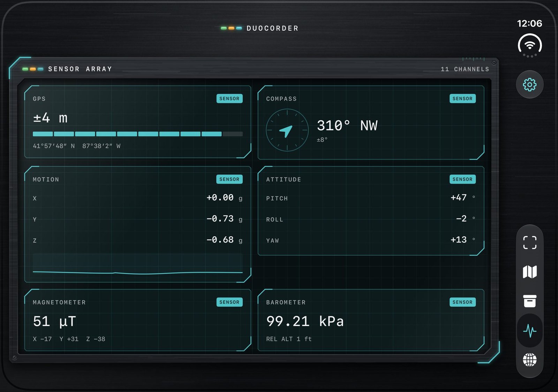Open the archive box icon
Screen dimensions: 558x392
click(529, 301)
